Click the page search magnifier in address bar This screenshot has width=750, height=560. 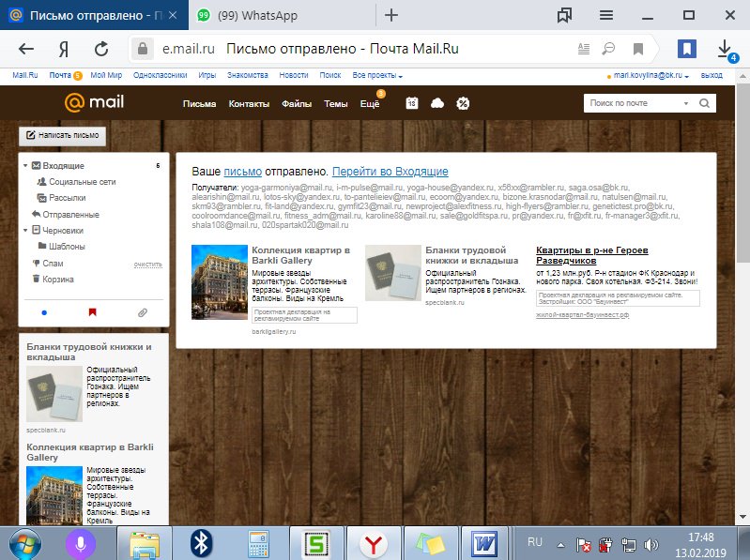pos(608,48)
